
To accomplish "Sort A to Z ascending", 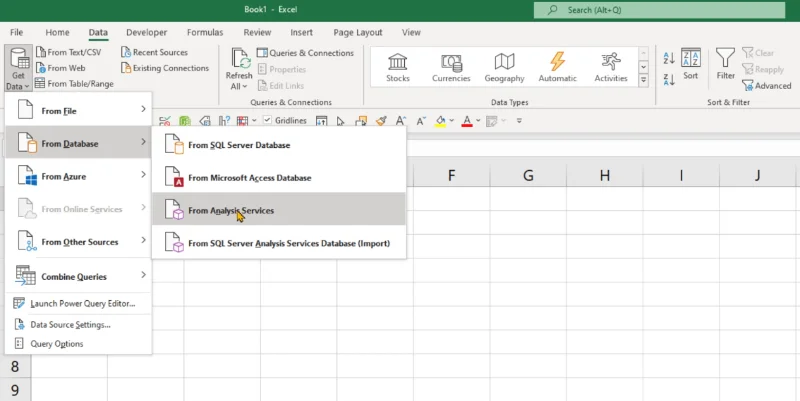I will click(669, 58).
